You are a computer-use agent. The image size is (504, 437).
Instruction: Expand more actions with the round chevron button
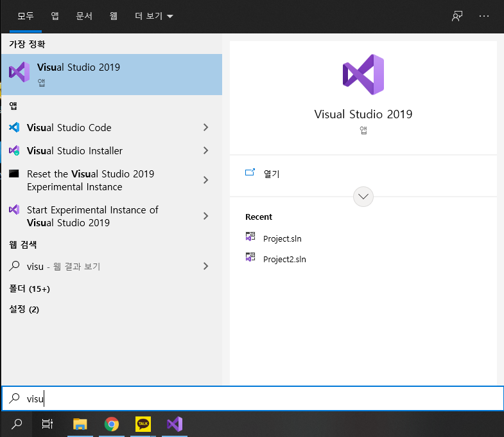[x=363, y=196]
